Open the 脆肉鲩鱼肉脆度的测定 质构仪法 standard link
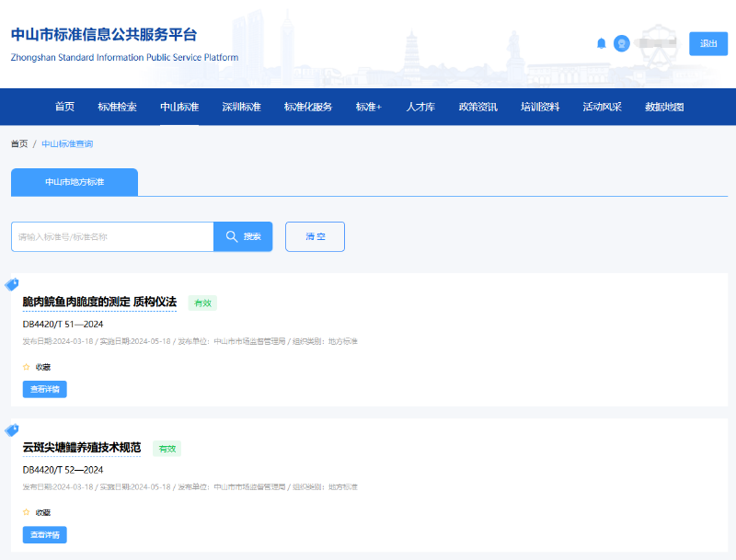 point(99,302)
